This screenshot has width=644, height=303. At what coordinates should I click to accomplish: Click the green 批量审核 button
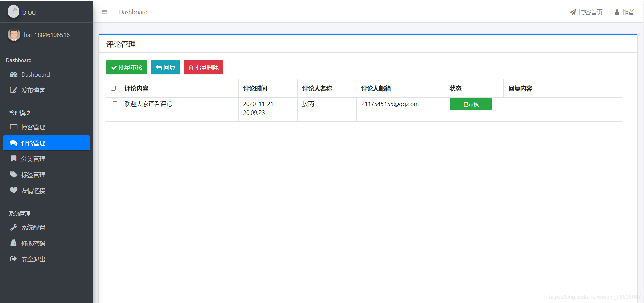click(126, 67)
